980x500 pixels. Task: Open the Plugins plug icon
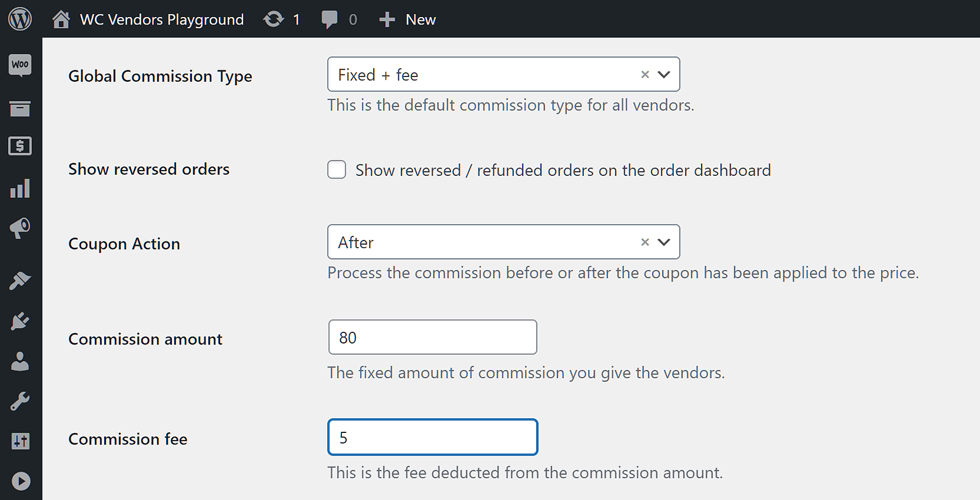pyautogui.click(x=20, y=321)
